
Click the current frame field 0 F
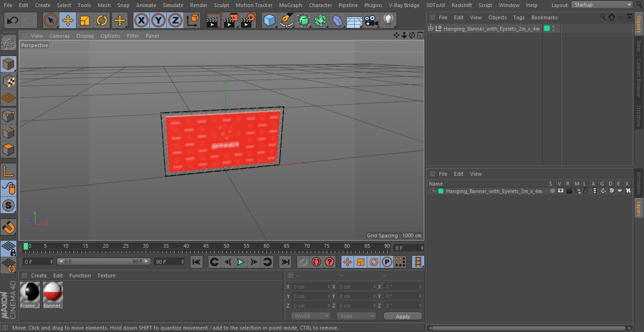409,248
